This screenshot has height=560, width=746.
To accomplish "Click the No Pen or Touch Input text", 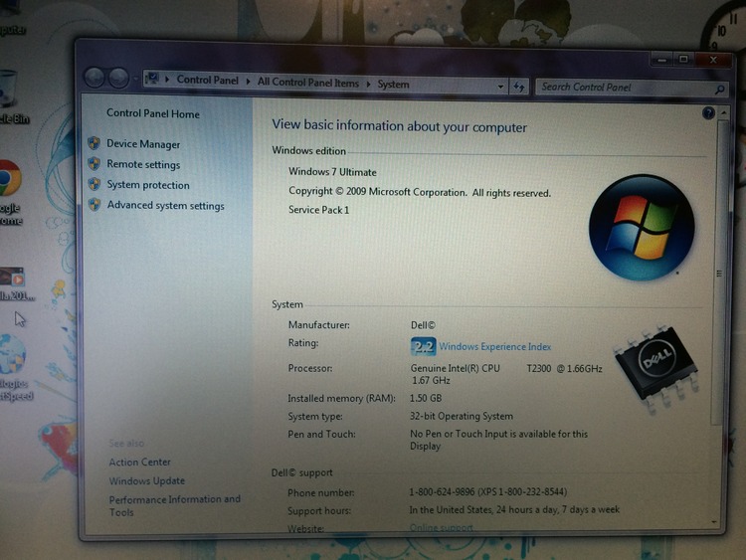I will pyautogui.click(x=498, y=440).
